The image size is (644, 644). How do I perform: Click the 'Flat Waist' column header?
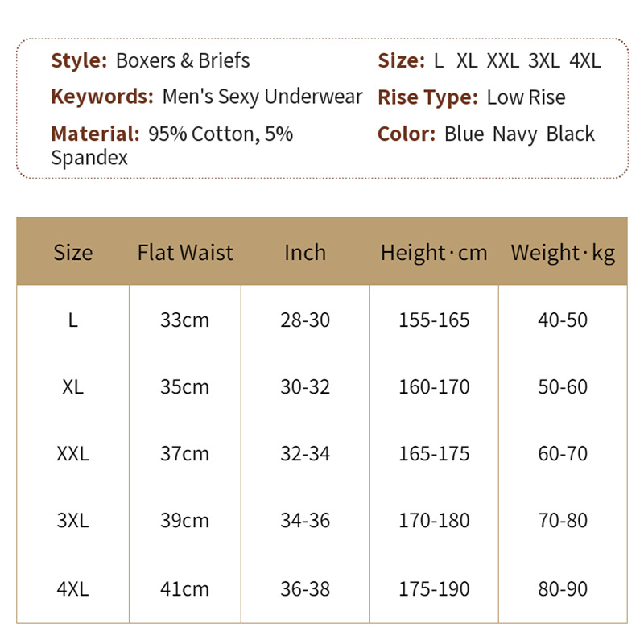(185, 253)
